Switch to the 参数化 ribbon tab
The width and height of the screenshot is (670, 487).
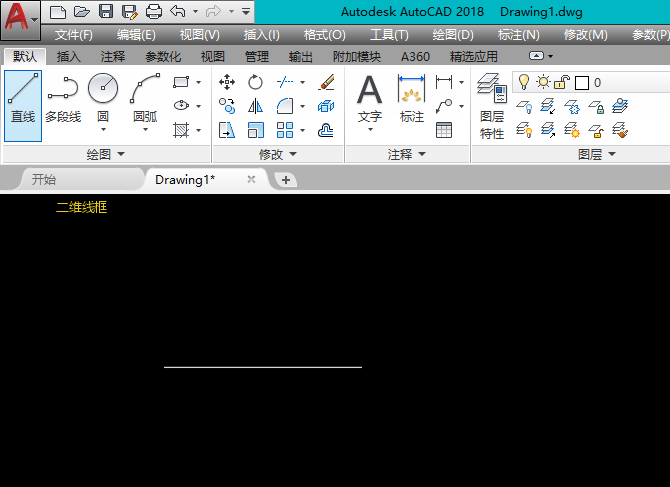[163, 56]
